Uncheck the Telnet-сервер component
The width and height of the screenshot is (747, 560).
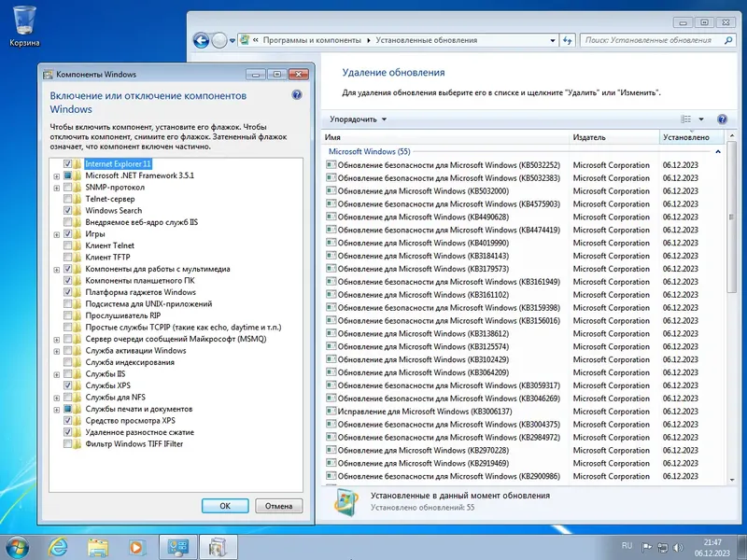pyautogui.click(x=65, y=198)
